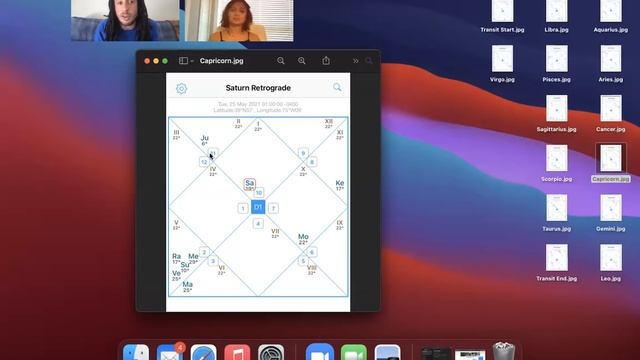The height and width of the screenshot is (360, 640).
Task: Click the gear icon beside Saturn Retrograde
Action: (x=181, y=88)
